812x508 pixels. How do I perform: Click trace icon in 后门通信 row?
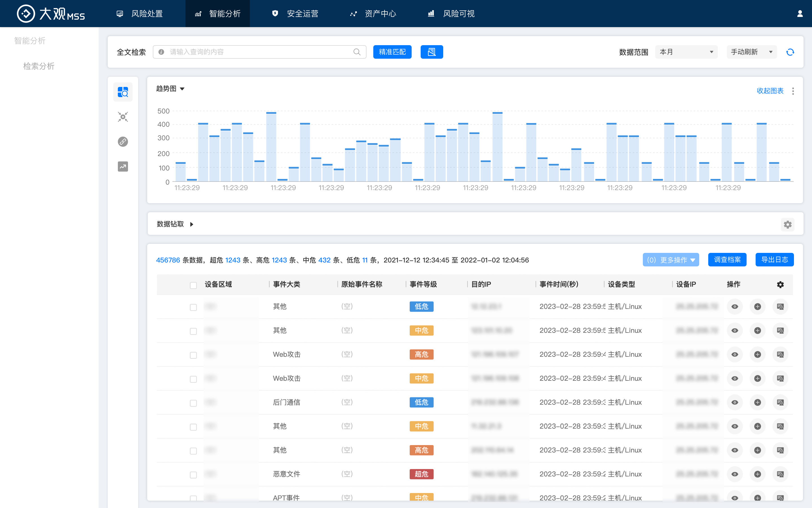pos(780,402)
